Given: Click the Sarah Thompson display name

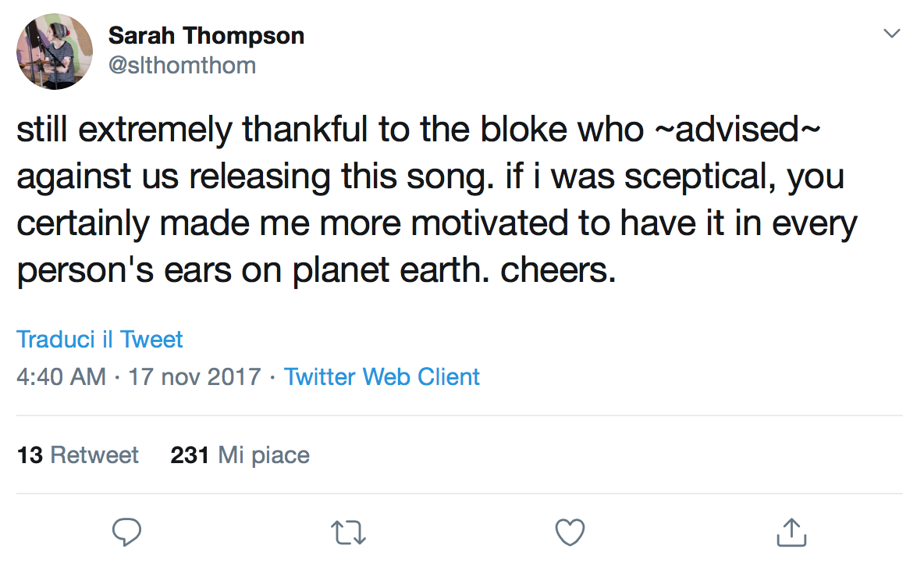Looking at the screenshot, I should click(x=206, y=35).
